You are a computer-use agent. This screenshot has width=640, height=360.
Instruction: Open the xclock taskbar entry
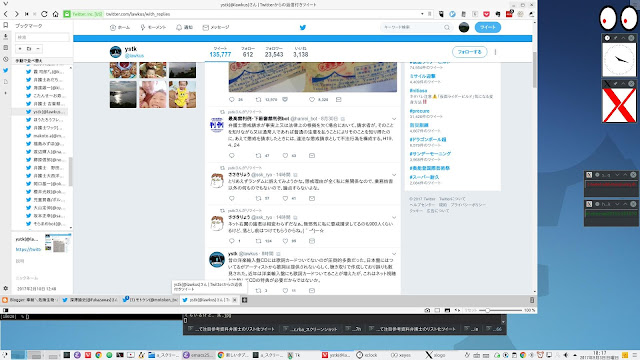(367, 355)
